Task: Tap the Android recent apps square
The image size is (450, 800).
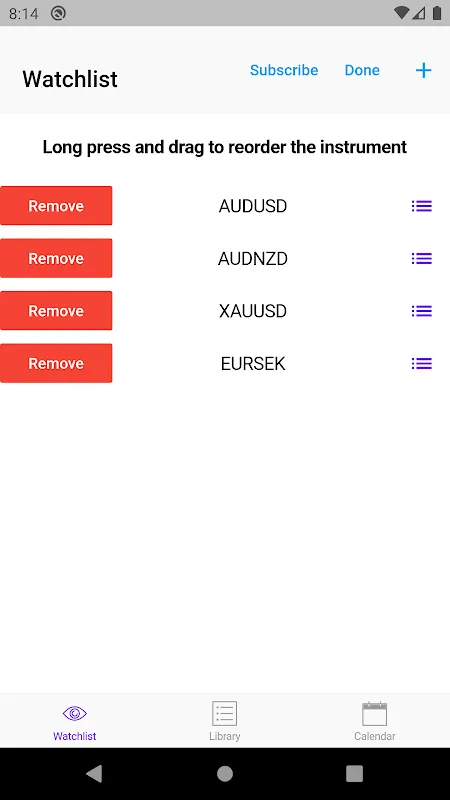Action: point(354,773)
